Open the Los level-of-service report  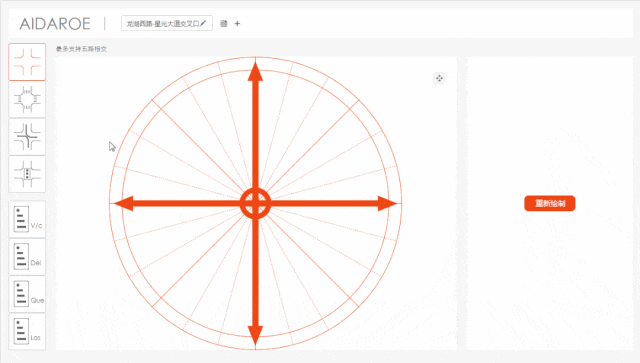pos(27,331)
